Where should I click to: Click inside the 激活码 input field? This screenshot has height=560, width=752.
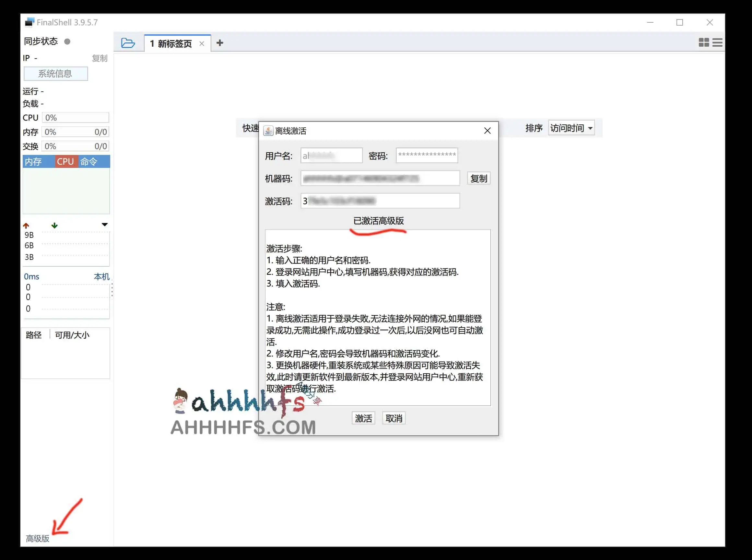coord(379,201)
